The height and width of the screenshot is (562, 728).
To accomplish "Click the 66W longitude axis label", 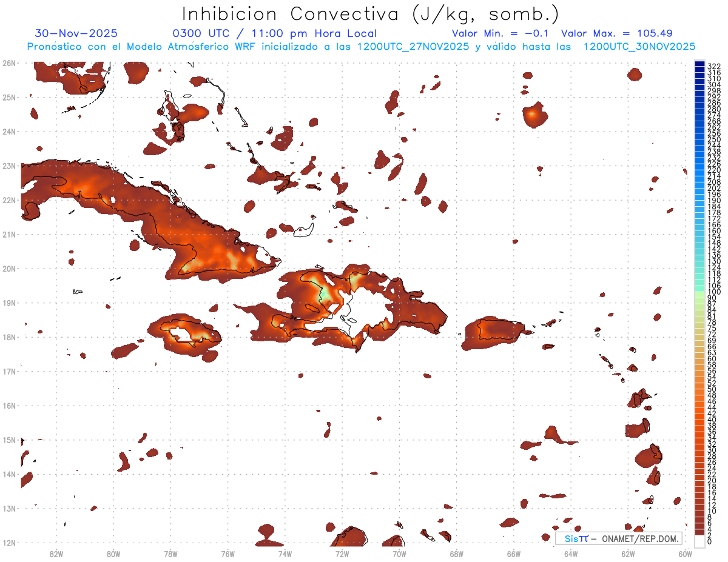I will coord(513,554).
